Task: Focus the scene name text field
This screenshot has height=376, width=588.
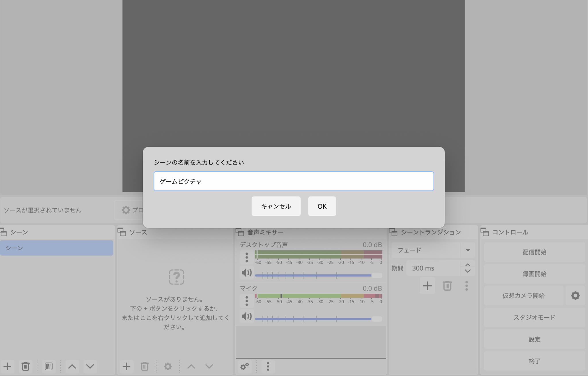Action: click(x=294, y=181)
